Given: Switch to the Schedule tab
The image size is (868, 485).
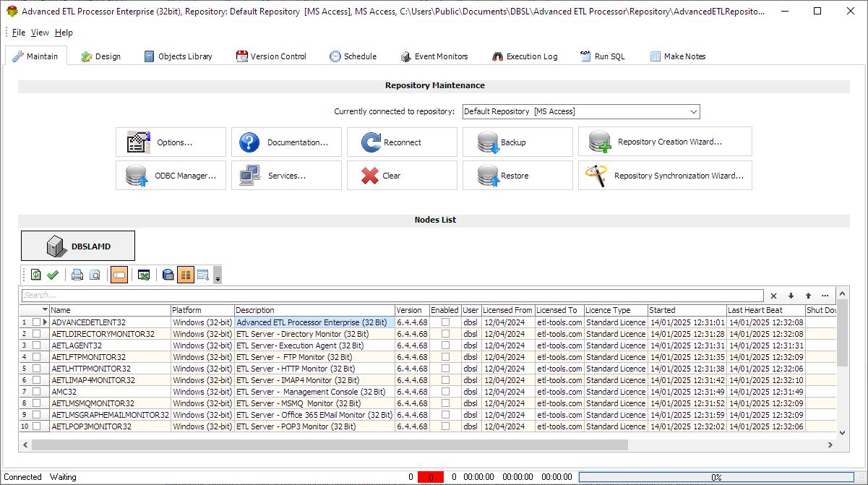Looking at the screenshot, I should (353, 56).
